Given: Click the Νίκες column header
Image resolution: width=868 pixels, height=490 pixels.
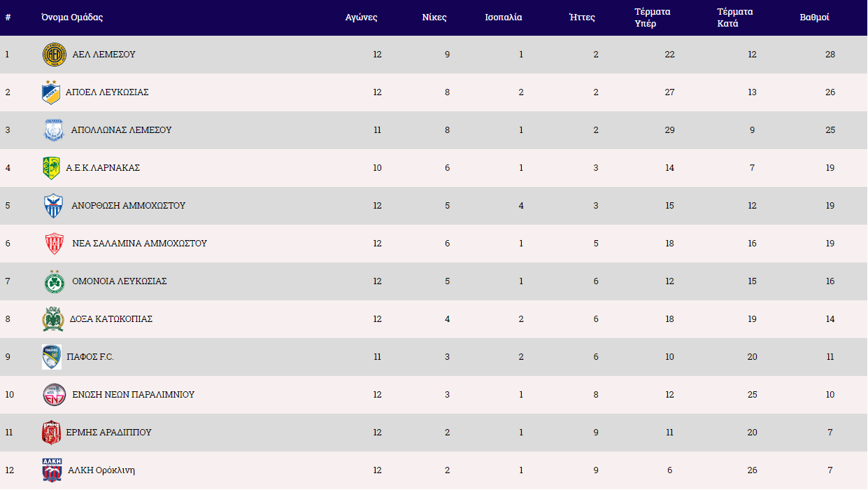Looking at the screenshot, I should (x=434, y=17).
